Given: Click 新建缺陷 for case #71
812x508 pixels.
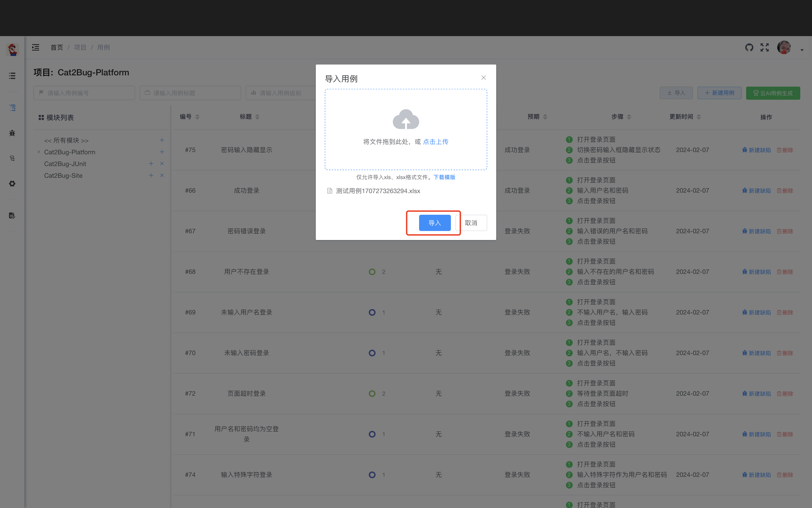Looking at the screenshot, I should [756, 434].
